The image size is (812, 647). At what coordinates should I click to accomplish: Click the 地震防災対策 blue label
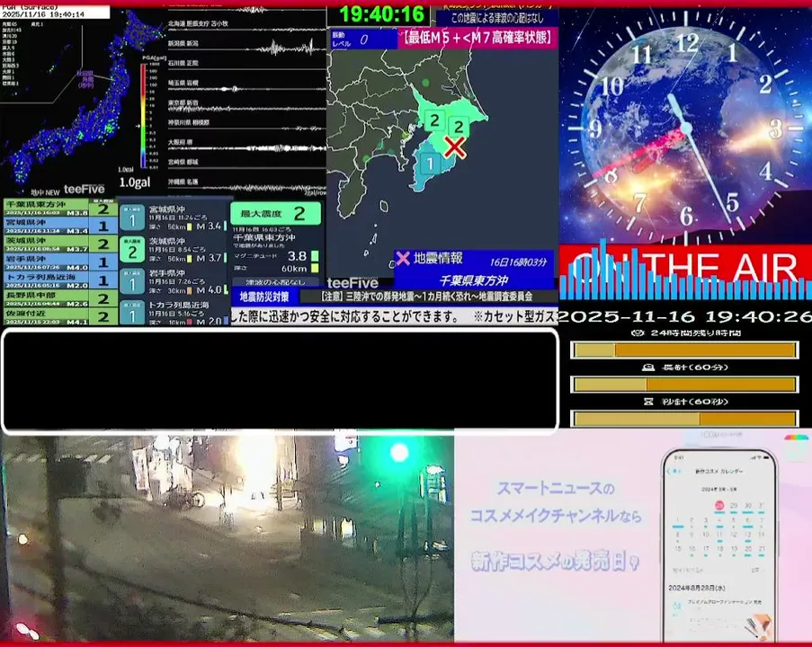click(264, 297)
